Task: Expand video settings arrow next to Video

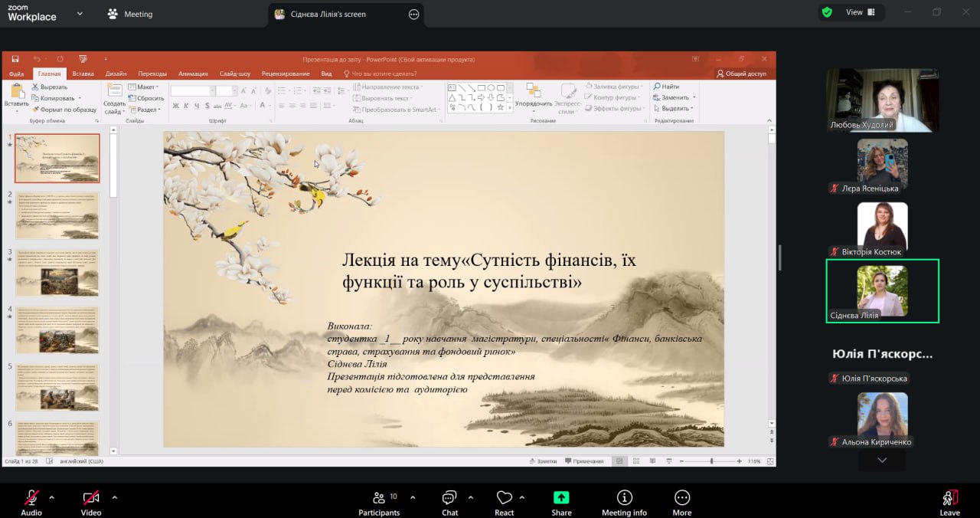Action: [114, 497]
